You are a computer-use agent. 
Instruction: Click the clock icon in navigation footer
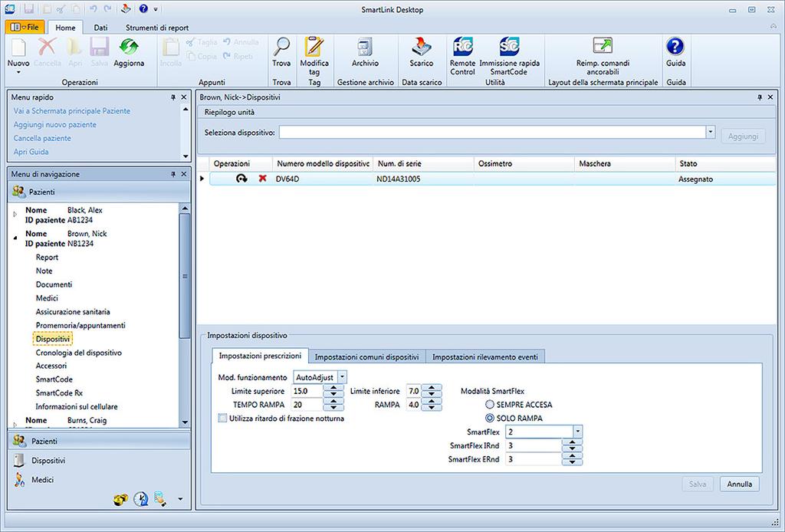click(x=141, y=498)
